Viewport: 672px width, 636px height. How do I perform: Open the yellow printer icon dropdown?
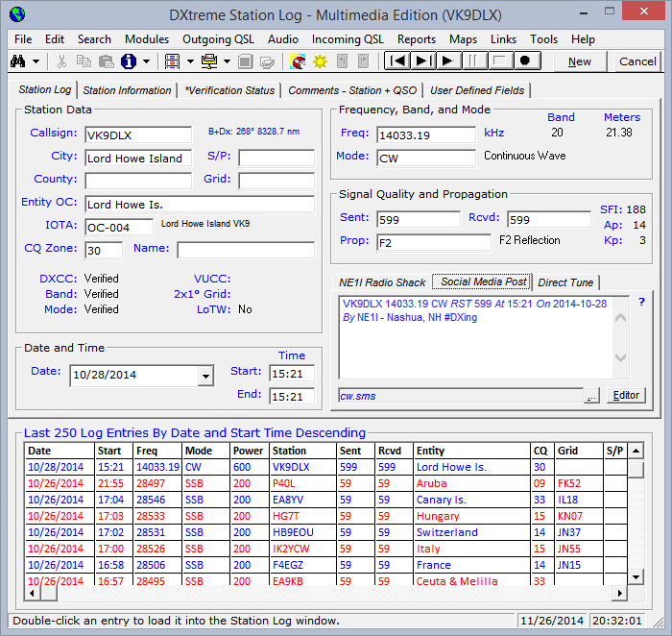pos(228,61)
